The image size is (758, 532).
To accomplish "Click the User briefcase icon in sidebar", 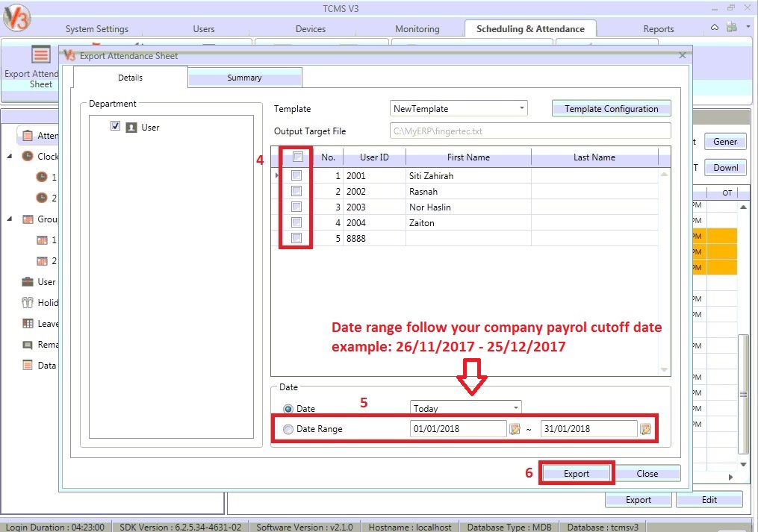I will click(x=28, y=282).
